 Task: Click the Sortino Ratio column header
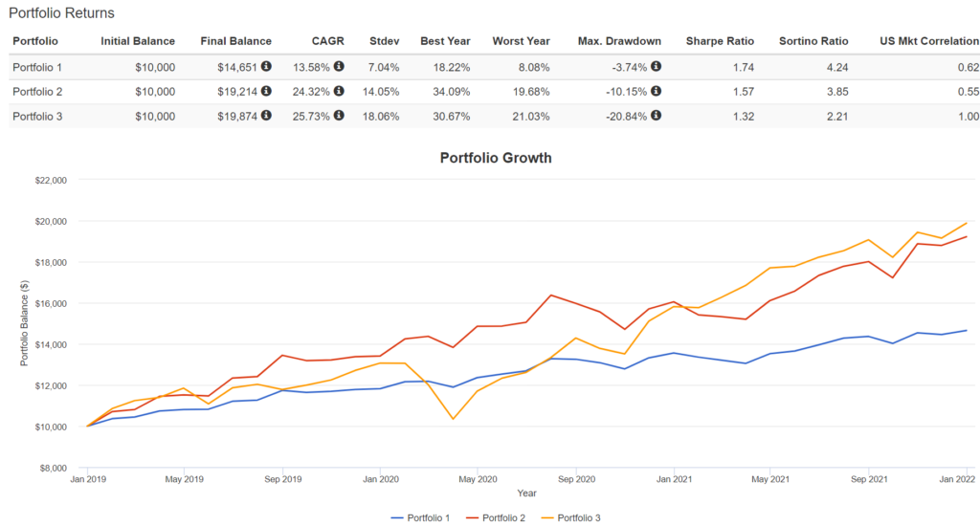(x=815, y=42)
